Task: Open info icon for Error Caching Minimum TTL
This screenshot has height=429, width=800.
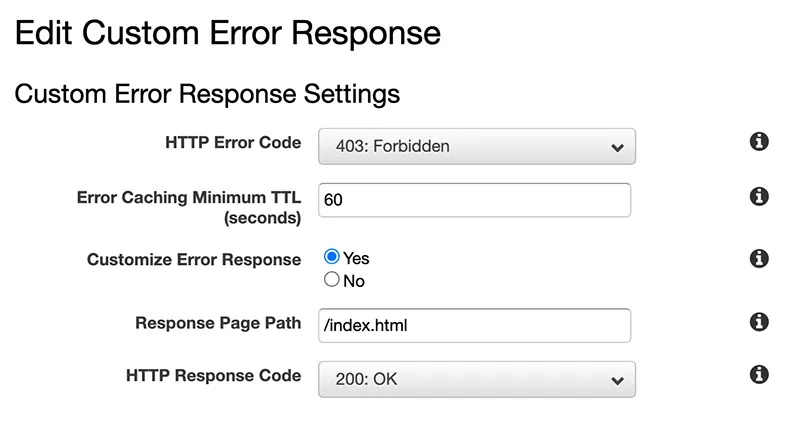Action: click(x=759, y=196)
